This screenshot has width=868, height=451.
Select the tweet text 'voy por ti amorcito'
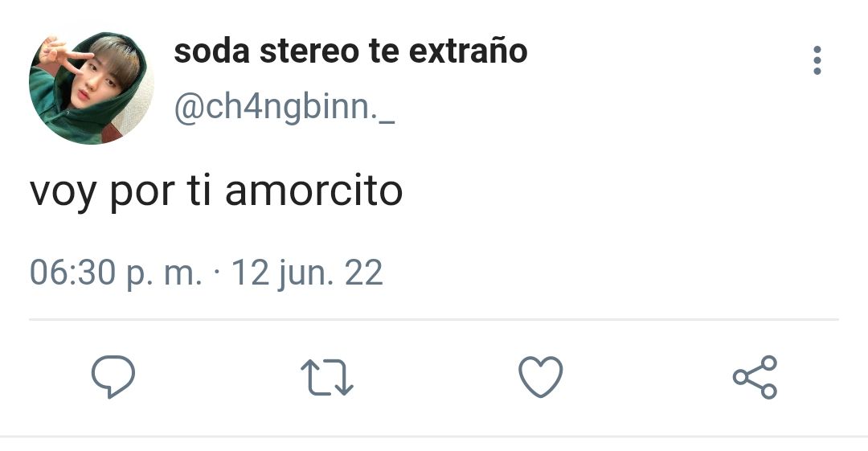[216, 191]
